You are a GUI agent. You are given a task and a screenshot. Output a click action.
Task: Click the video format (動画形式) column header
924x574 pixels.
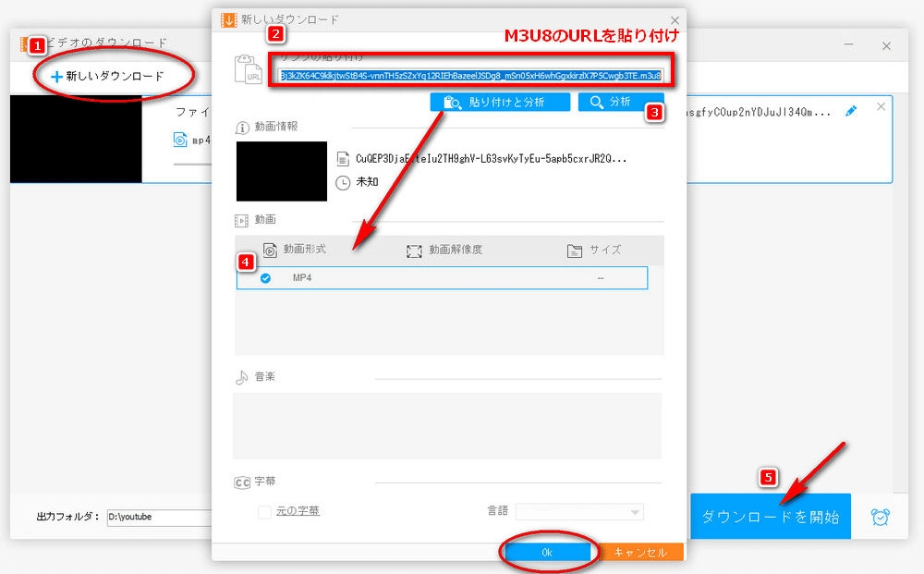(x=294, y=250)
